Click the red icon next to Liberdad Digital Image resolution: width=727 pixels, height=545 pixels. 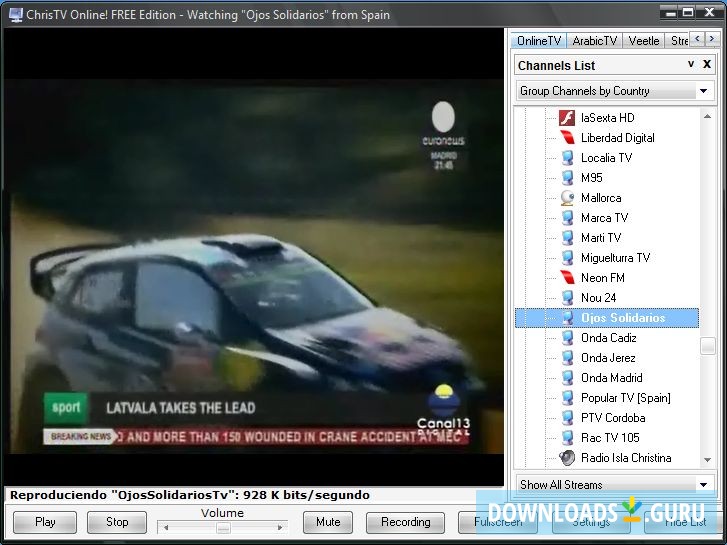567,138
